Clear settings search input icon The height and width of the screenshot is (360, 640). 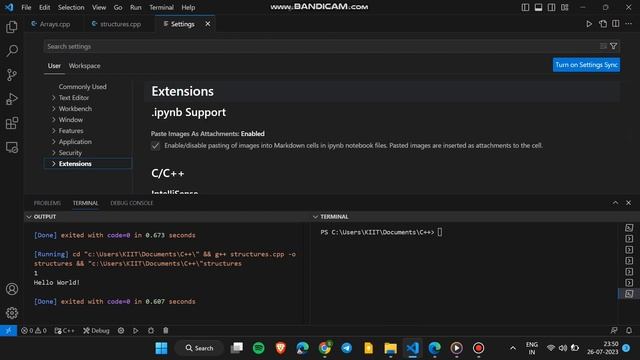[603, 46]
